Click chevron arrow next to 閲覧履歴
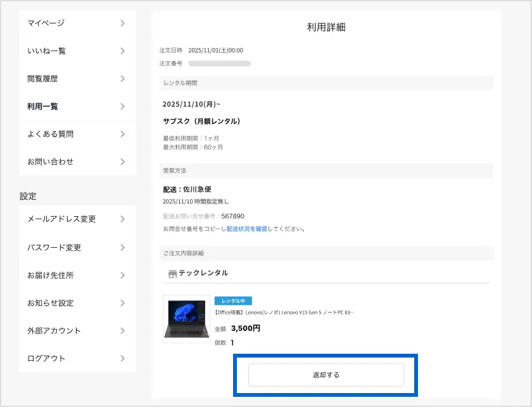 pyautogui.click(x=122, y=79)
